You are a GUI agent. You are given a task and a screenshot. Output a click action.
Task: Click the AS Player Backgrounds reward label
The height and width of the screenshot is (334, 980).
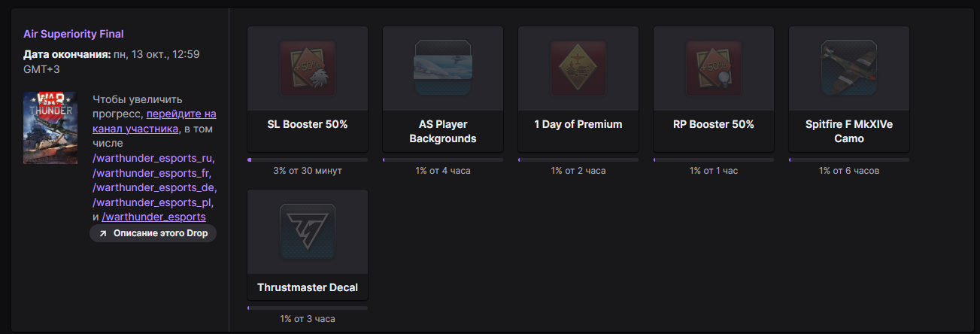pos(442,132)
